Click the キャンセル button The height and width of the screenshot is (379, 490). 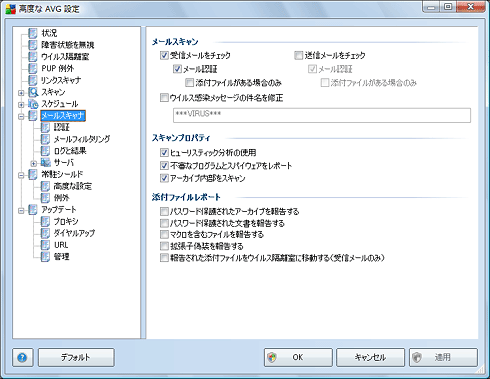click(370, 358)
